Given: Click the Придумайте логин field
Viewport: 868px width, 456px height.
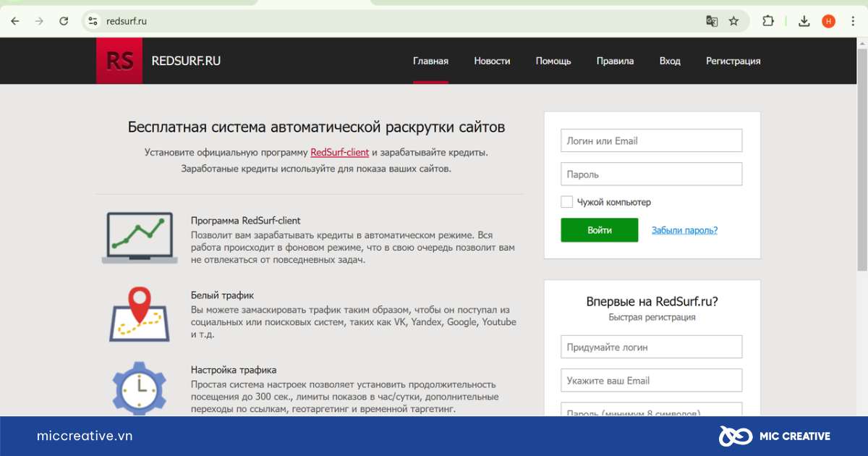Looking at the screenshot, I should pyautogui.click(x=651, y=347).
